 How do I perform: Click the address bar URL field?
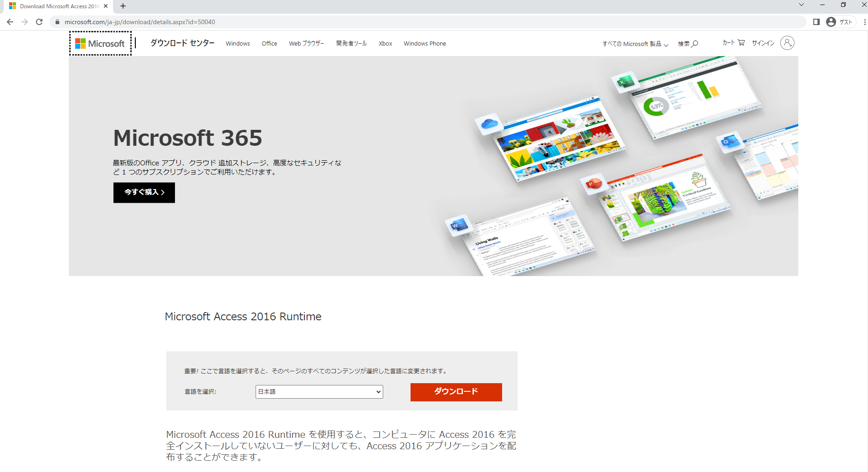point(428,22)
